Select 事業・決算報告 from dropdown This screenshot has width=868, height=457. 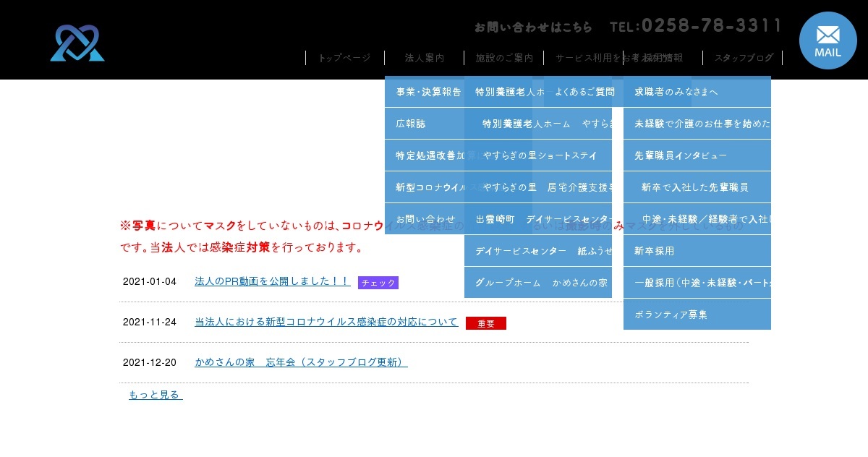(x=425, y=92)
